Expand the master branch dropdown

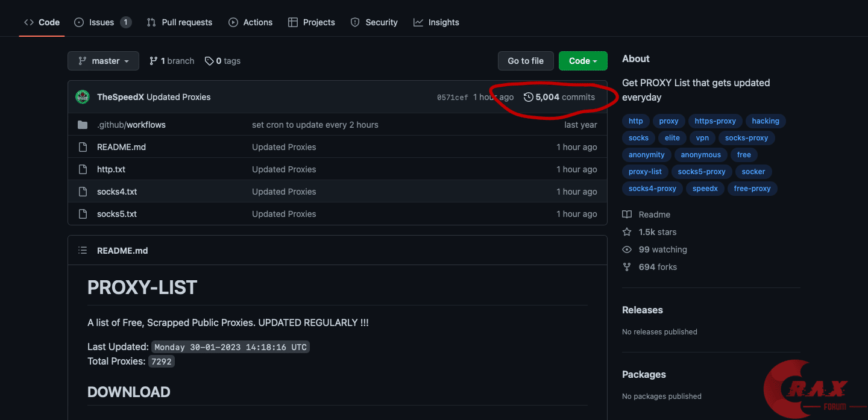click(103, 61)
